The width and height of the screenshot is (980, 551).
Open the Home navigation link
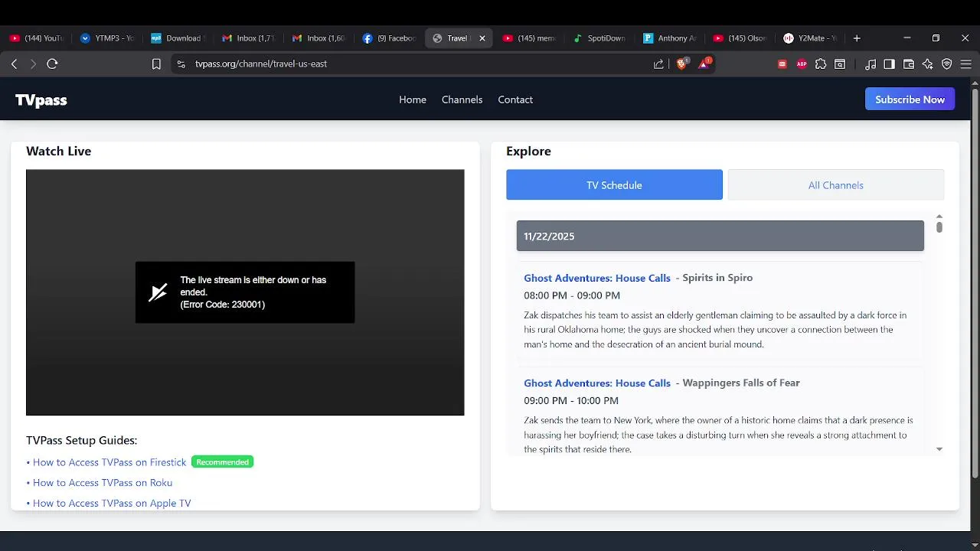(413, 99)
